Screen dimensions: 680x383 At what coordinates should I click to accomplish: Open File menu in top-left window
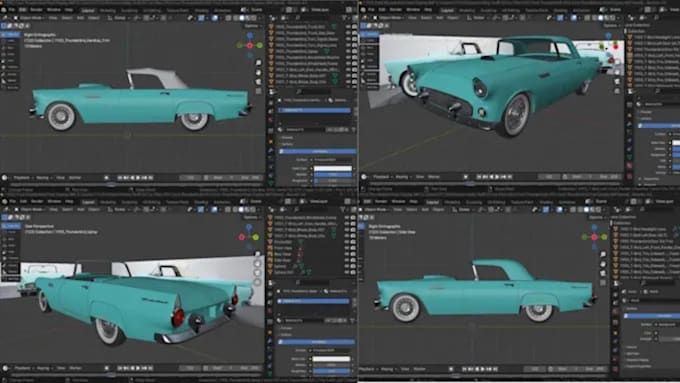(12, 10)
